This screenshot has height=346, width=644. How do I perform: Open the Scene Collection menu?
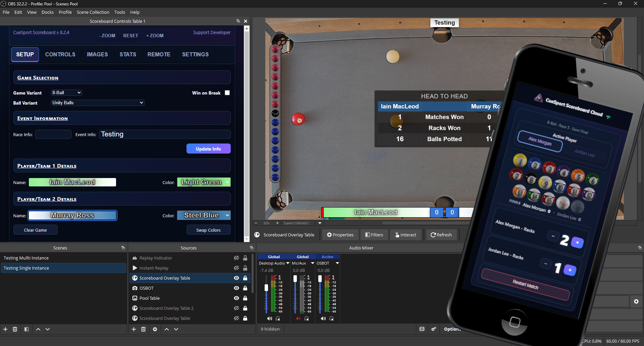(93, 12)
